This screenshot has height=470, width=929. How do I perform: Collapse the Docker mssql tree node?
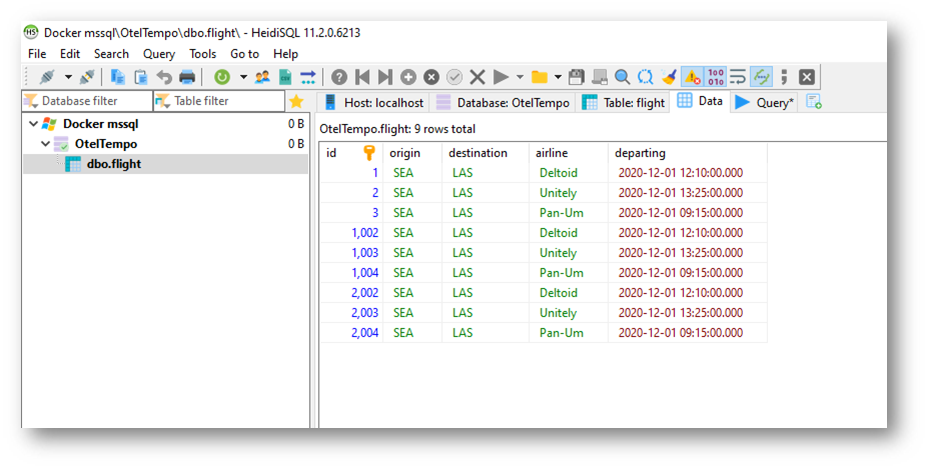(34, 124)
